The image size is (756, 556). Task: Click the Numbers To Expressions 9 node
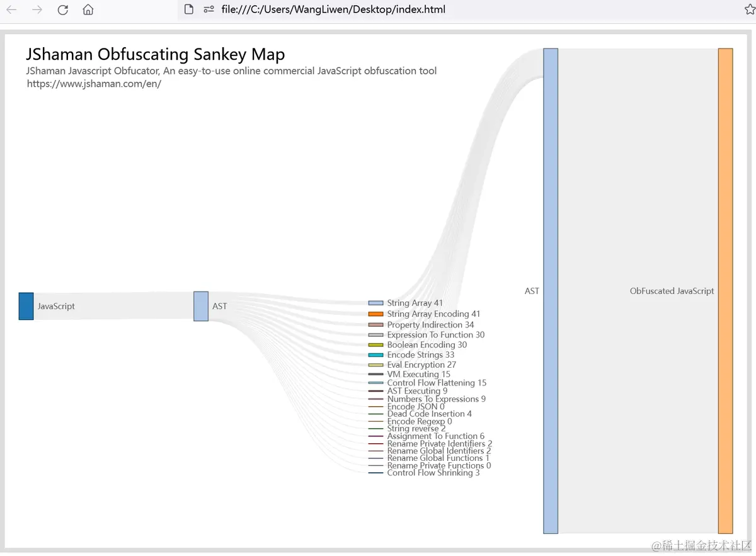tap(375, 399)
